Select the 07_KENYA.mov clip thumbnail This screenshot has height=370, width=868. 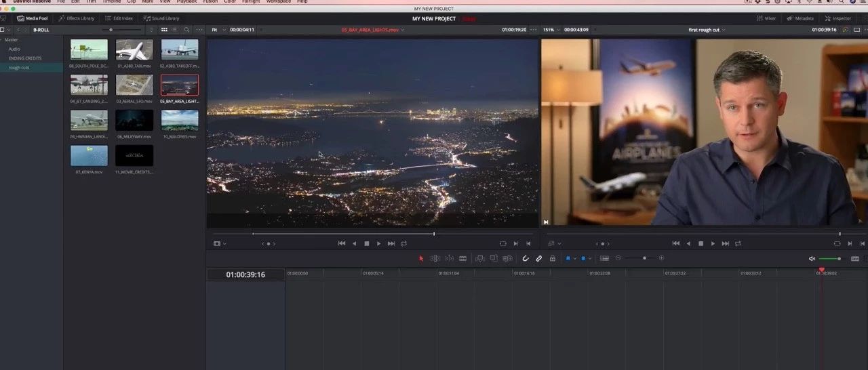[x=89, y=155]
